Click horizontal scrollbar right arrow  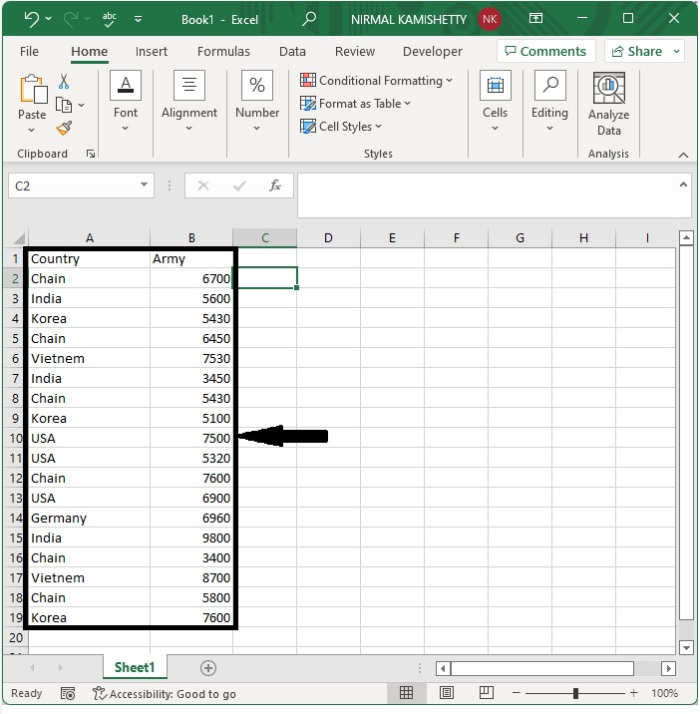(668, 668)
